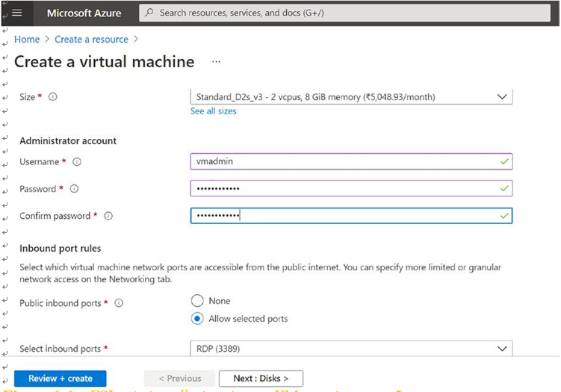Click the Username field containing vmadmin
The height and width of the screenshot is (392, 561).
click(x=351, y=161)
